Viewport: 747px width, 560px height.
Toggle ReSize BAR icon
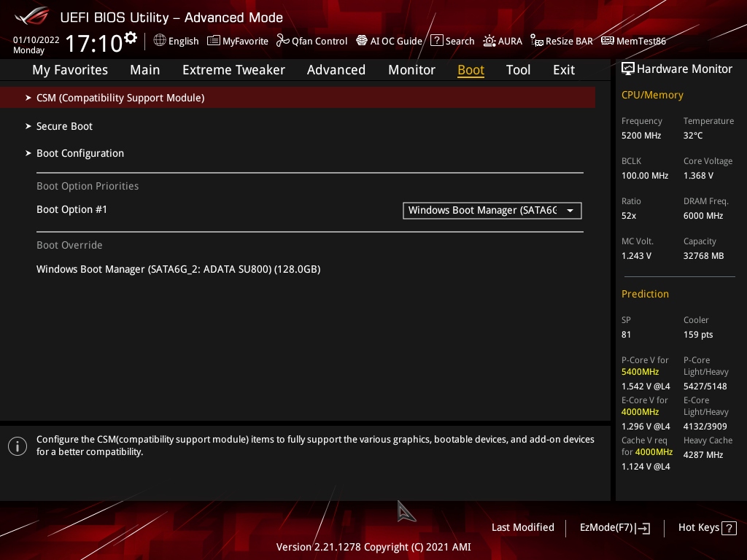tap(537, 41)
